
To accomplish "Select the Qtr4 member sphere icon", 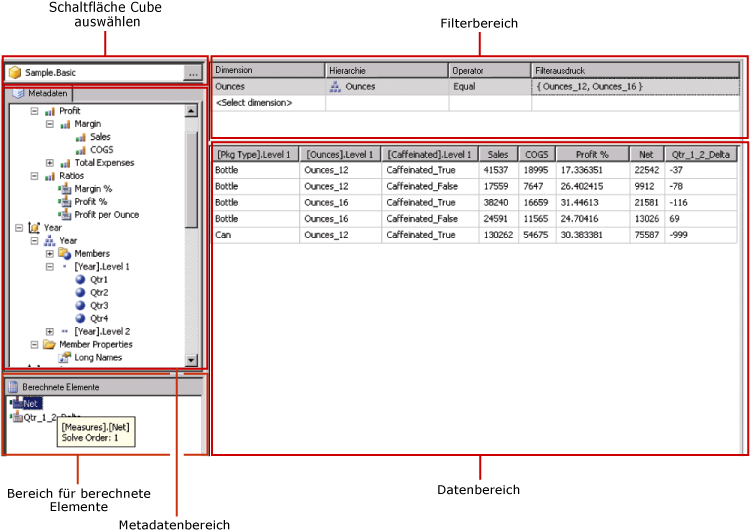I will pos(80,318).
